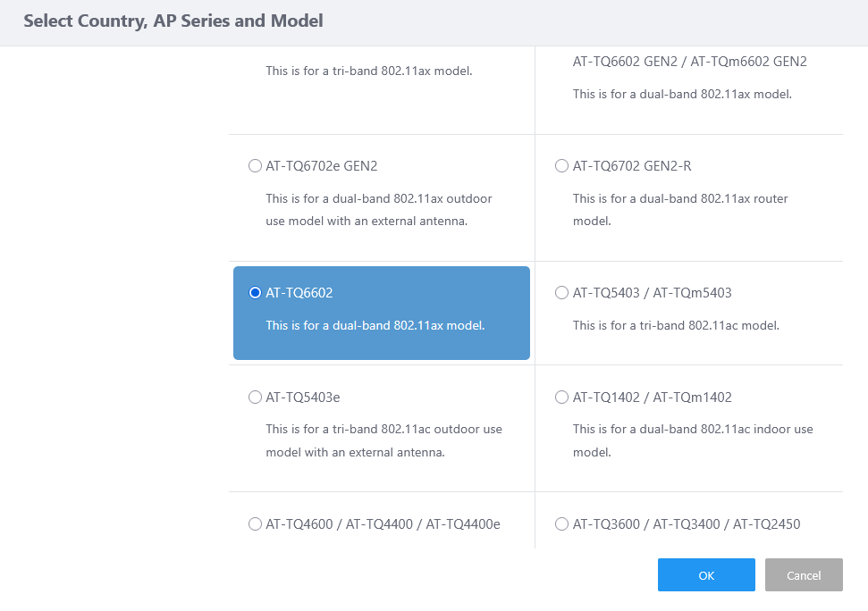This screenshot has width=868, height=611.
Task: Click the AT-TQ6602 GEN2 / AT-TQm6602 GEN2 label
Action: [x=689, y=62]
